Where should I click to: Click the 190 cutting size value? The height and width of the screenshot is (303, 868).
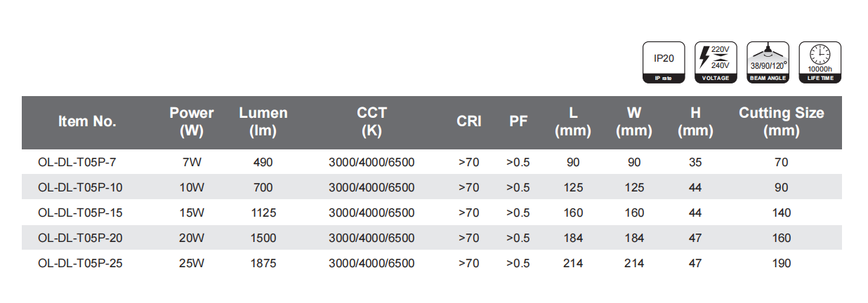[x=781, y=264]
